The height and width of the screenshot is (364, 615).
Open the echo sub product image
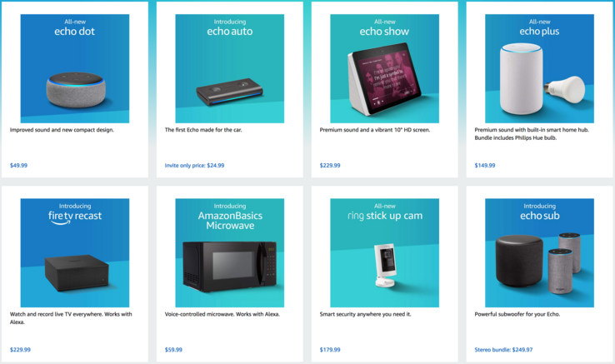(539, 252)
